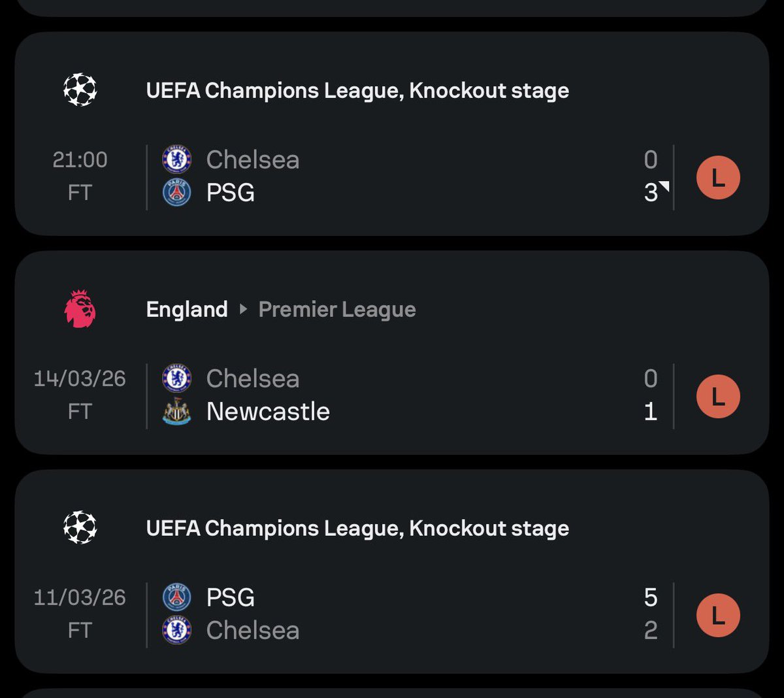Open the England link in league header
The height and width of the screenshot is (698, 784).
[x=187, y=309]
